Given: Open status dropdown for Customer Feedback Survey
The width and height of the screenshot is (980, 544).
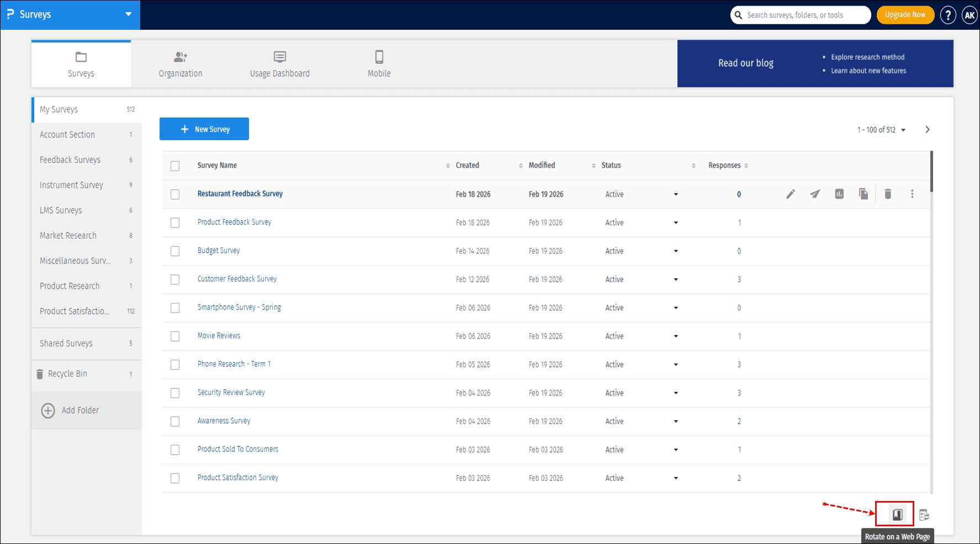Looking at the screenshot, I should pyautogui.click(x=676, y=280).
